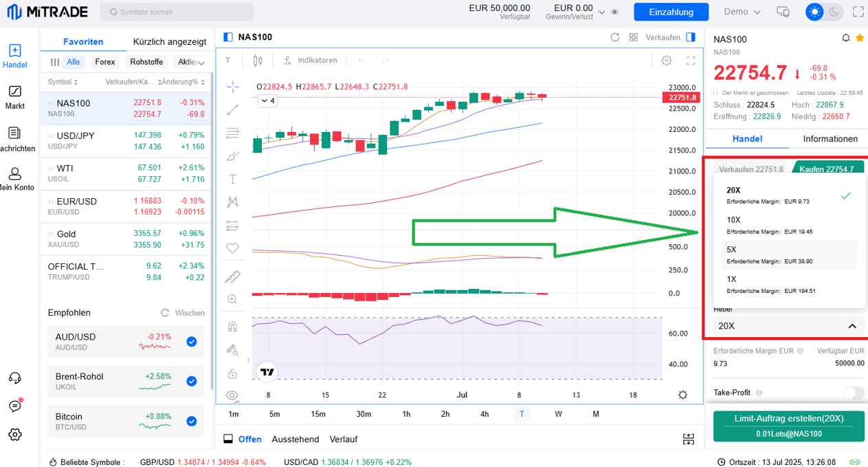This screenshot has height=467, width=868.
Task: Click Limit-Auftrag erstellen order button
Action: point(788,426)
